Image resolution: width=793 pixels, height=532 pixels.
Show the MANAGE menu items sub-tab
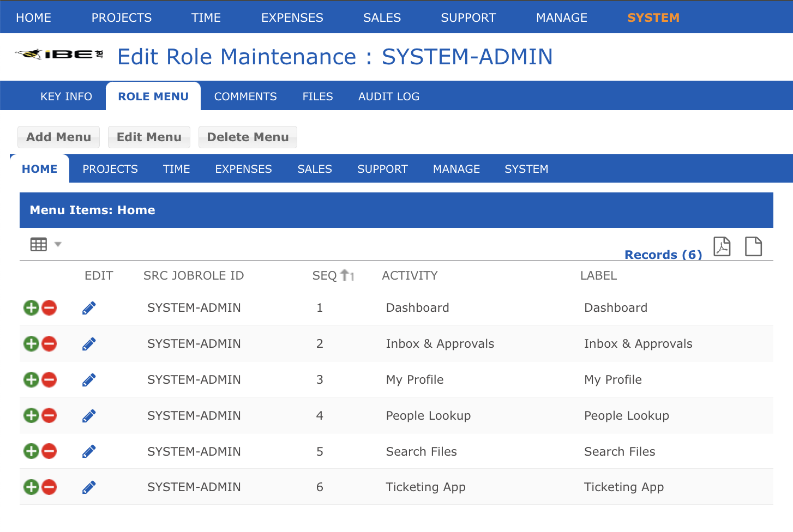456,169
